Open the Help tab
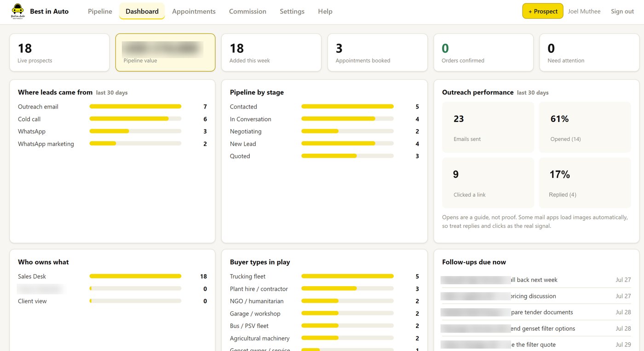This screenshot has width=644, height=351. point(325,12)
